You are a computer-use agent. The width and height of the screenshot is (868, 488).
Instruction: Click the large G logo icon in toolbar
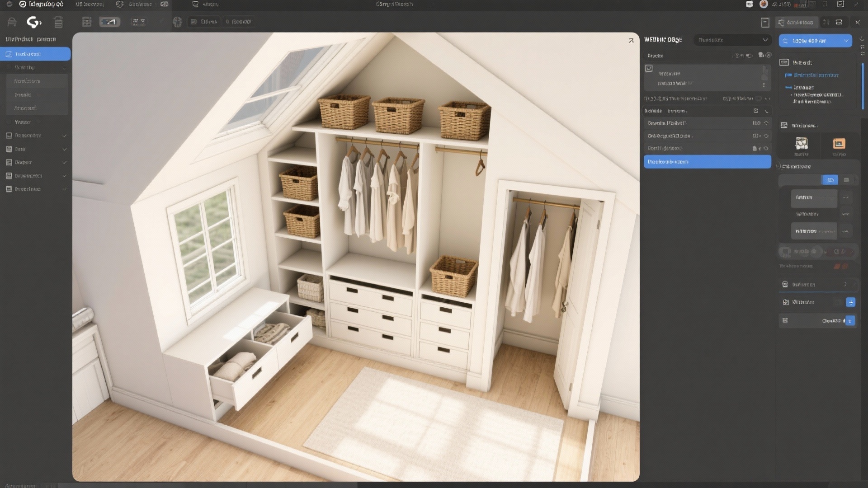click(34, 22)
